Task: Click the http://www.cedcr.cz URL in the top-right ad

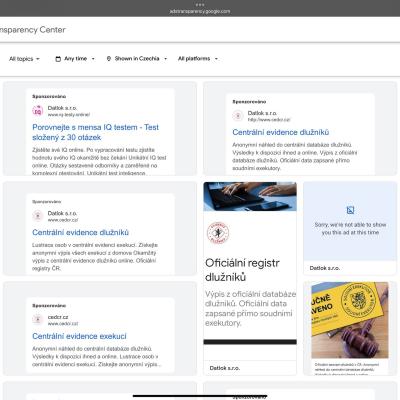Action: 269,120
